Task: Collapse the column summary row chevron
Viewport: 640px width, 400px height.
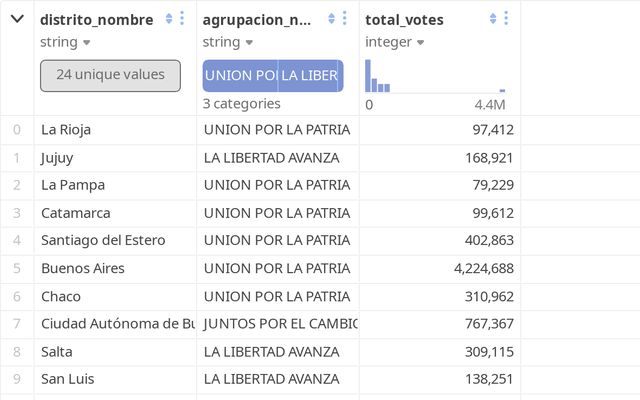Action: tap(17, 19)
